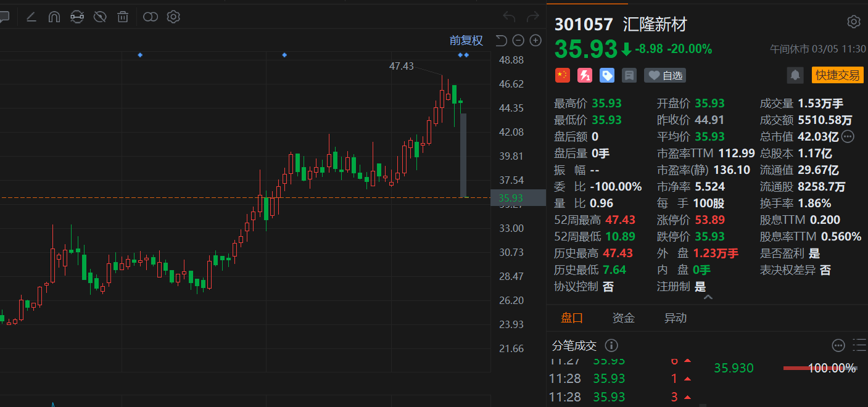Click the 午间休市 03/05 11:30 status
The image size is (868, 407).
click(818, 49)
